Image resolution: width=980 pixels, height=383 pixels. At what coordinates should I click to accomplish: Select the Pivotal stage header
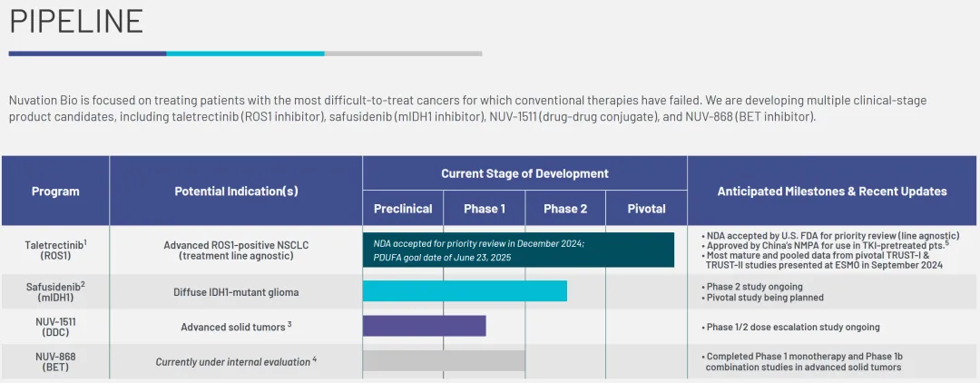646,209
